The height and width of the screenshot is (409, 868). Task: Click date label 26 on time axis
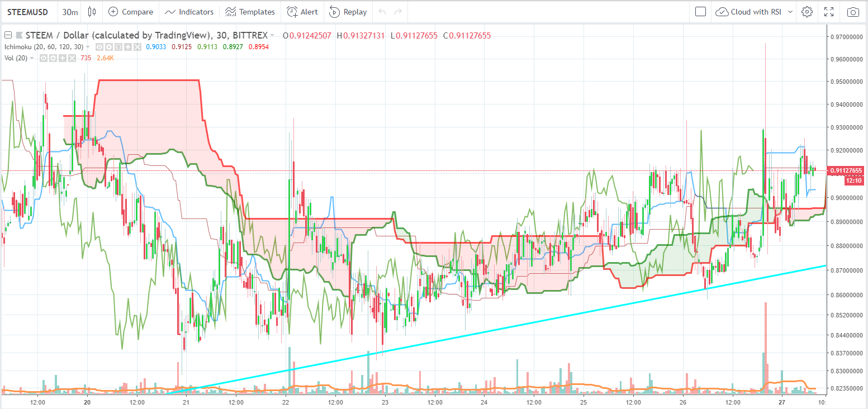[683, 402]
